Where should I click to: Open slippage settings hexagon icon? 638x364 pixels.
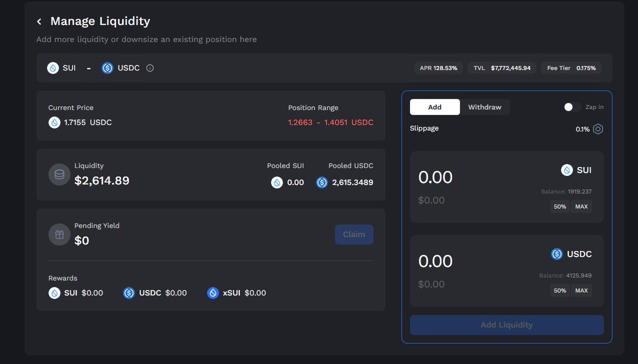[598, 129]
